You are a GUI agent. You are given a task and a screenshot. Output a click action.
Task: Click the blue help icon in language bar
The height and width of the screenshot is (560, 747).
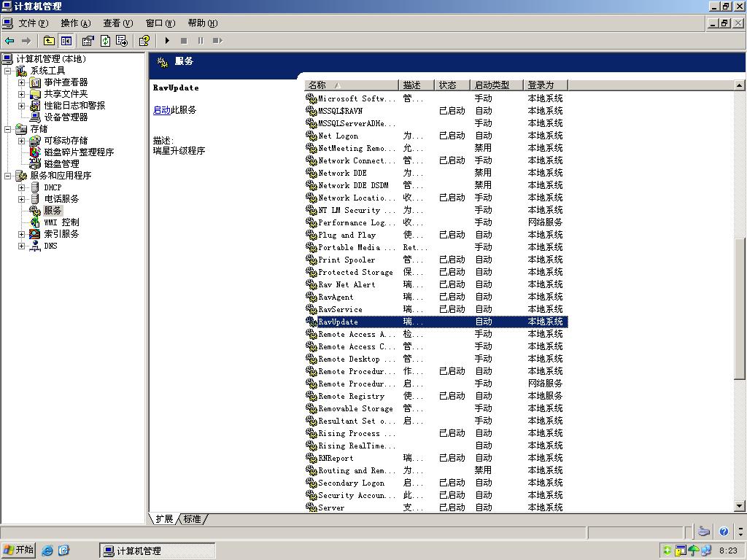tap(724, 532)
